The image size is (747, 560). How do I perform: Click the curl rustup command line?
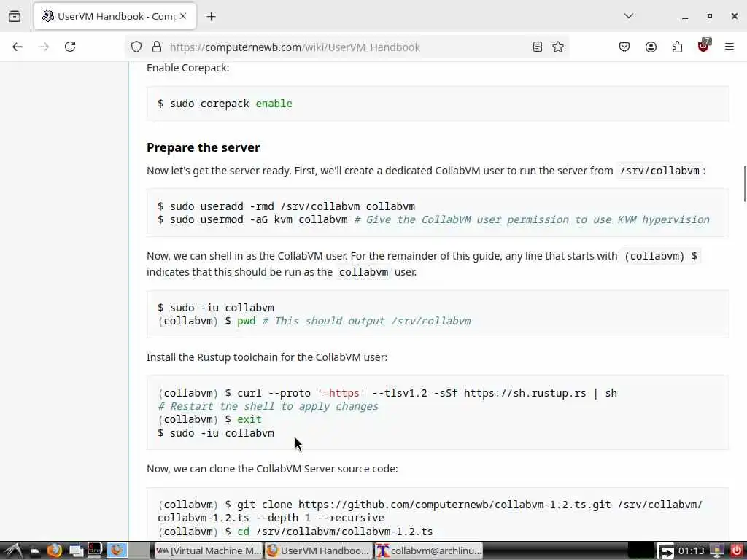pyautogui.click(x=387, y=393)
